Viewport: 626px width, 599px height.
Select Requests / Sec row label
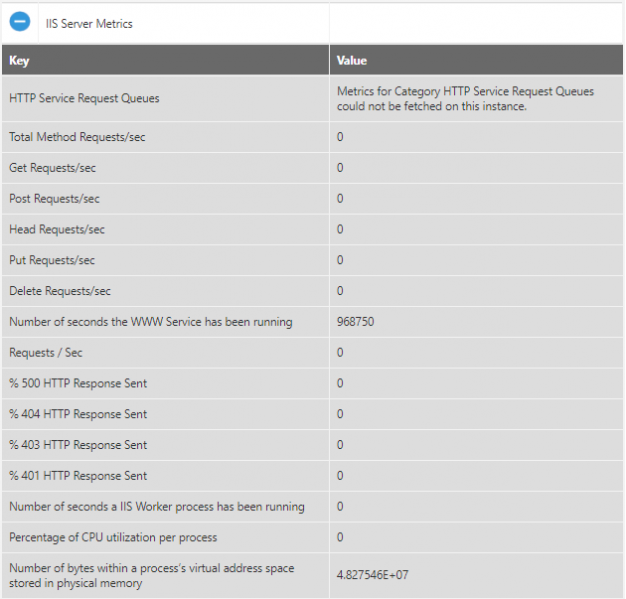[x=46, y=353]
